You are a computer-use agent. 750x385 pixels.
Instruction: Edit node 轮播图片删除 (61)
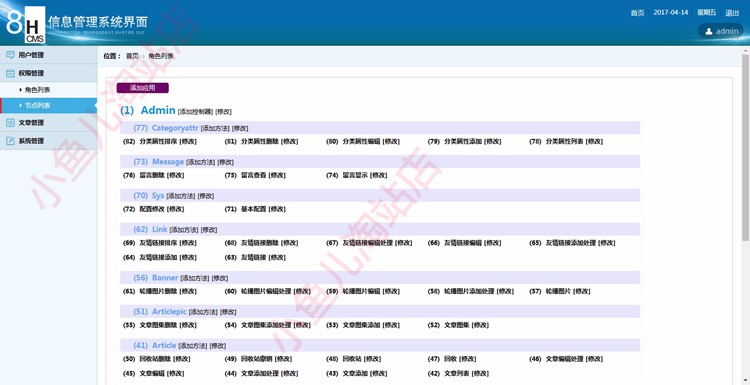click(x=188, y=291)
